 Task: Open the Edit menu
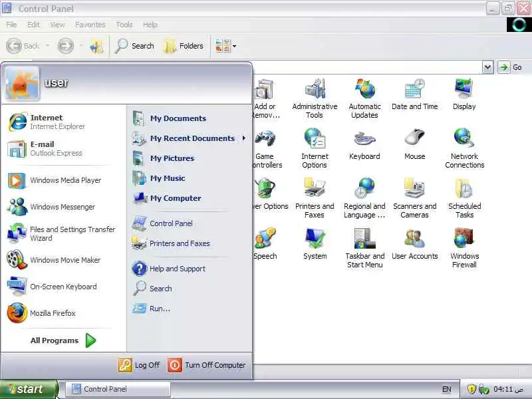(x=33, y=25)
